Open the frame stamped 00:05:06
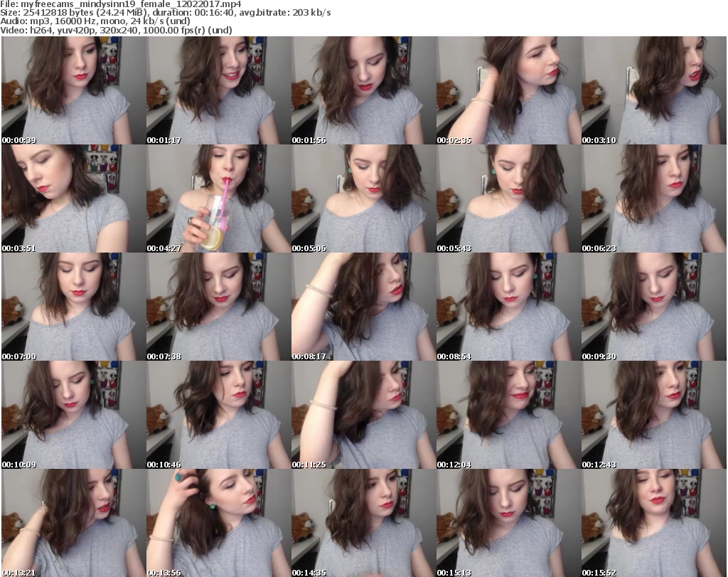Viewport: 728px width, 577px height. (363, 198)
